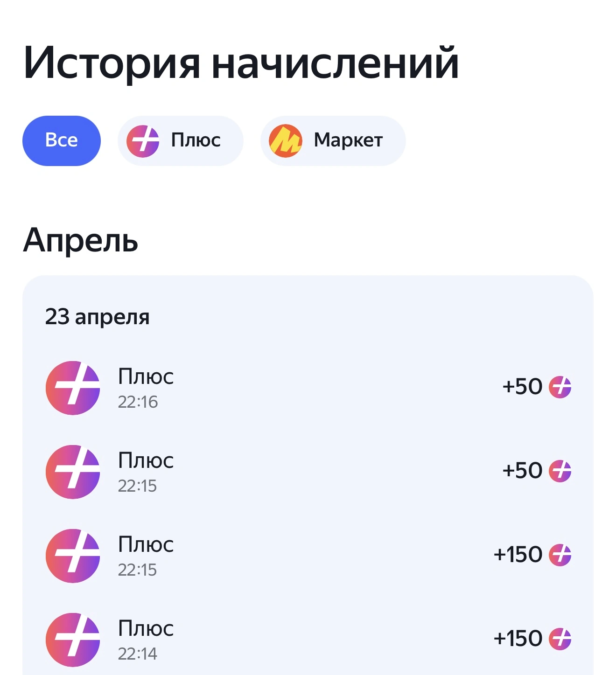Click small points icon next to +50 at 22:16
Screen dimensions: 616x675
click(560, 387)
